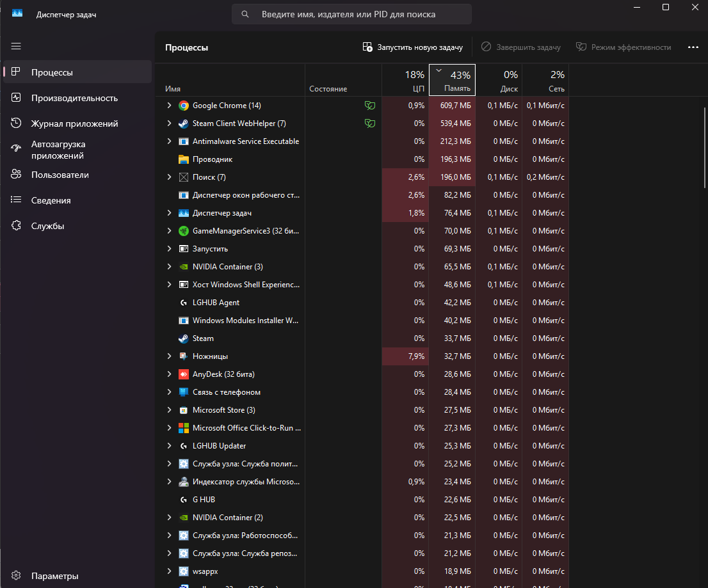Select Служба узла: Служба полит... row
708x588 pixels.
pyautogui.click(x=362, y=464)
